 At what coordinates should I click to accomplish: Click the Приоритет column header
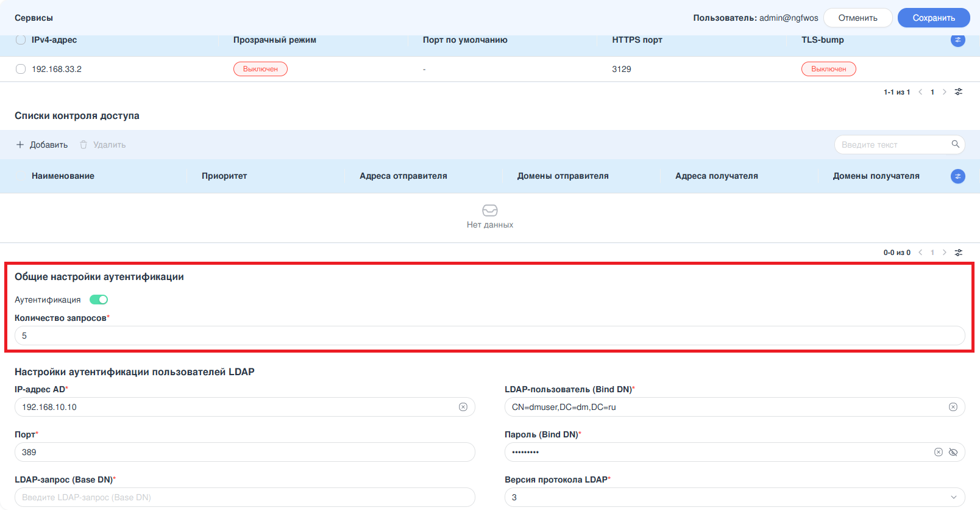[x=224, y=176]
